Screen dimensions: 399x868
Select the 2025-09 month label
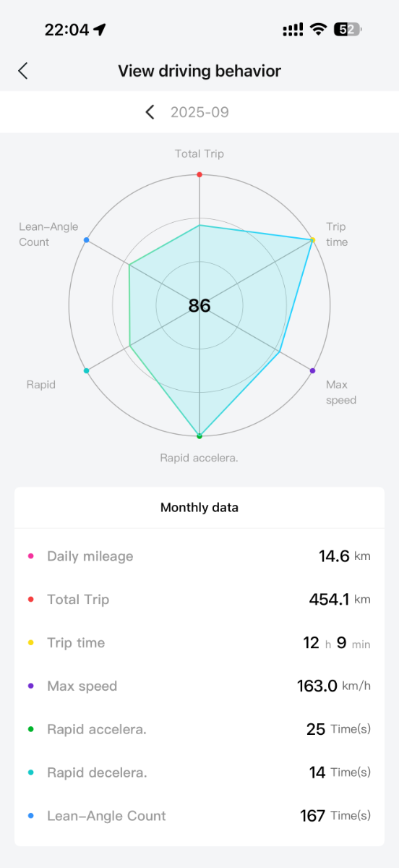coord(199,112)
